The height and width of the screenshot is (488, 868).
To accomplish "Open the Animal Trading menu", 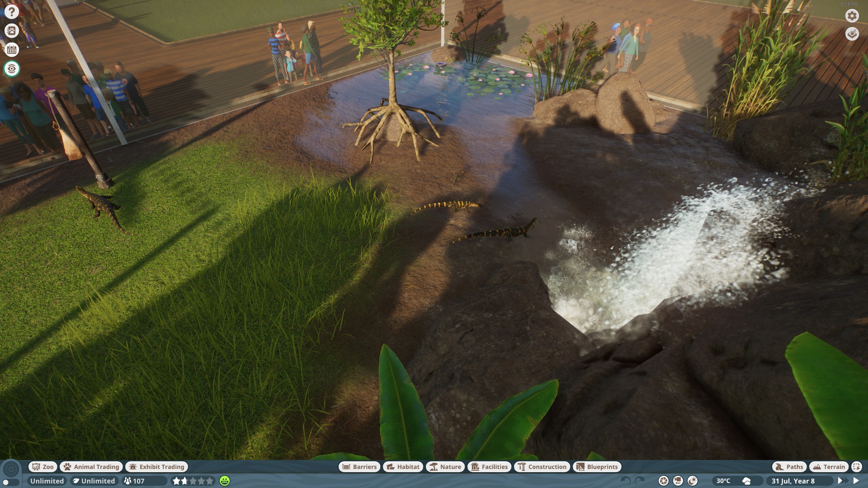I will click(91, 467).
